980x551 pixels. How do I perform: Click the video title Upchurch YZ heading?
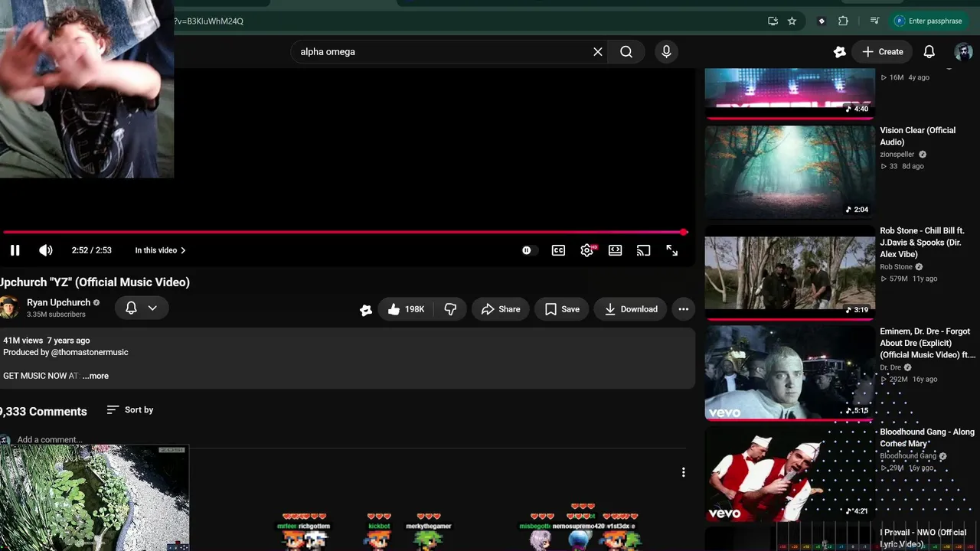click(95, 282)
